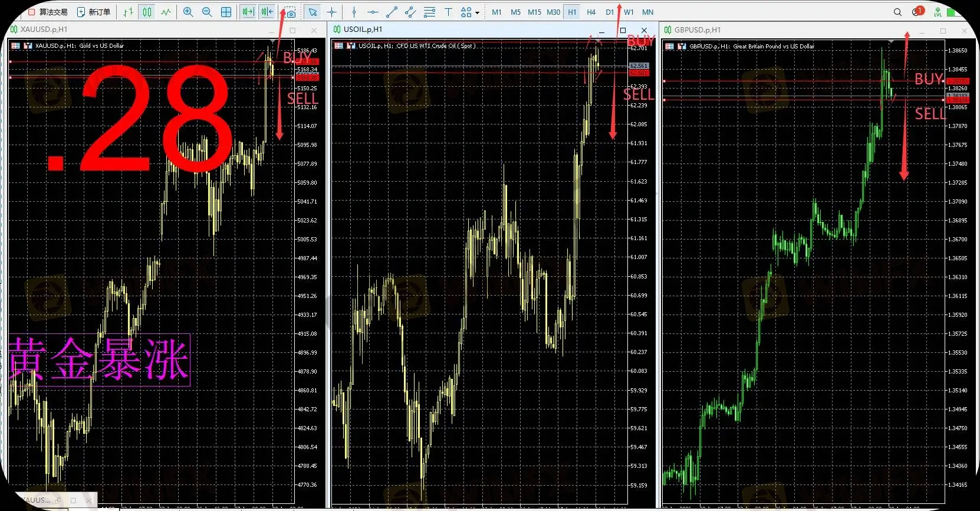Toggle algorithmic trading (算法交易)

pos(48,12)
